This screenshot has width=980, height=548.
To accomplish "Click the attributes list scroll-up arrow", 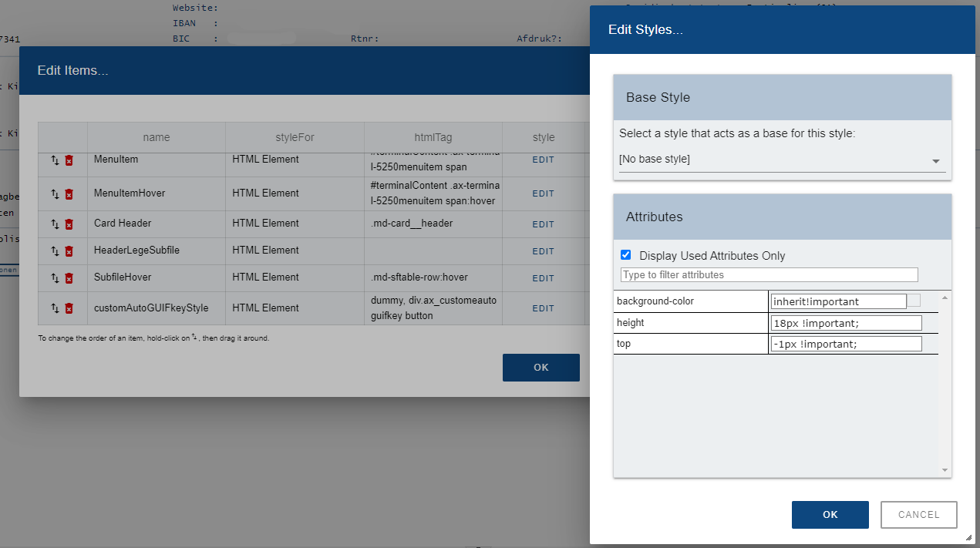I will click(x=945, y=296).
